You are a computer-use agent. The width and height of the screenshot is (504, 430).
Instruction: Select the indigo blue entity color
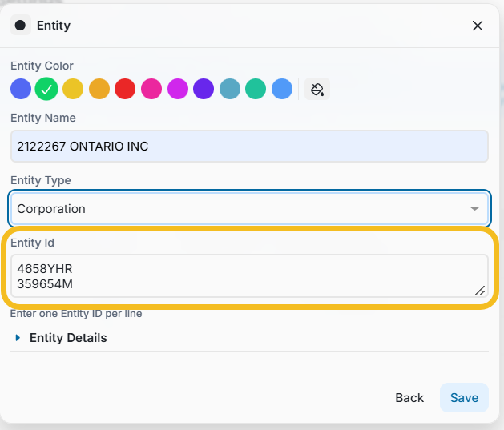tap(21, 89)
